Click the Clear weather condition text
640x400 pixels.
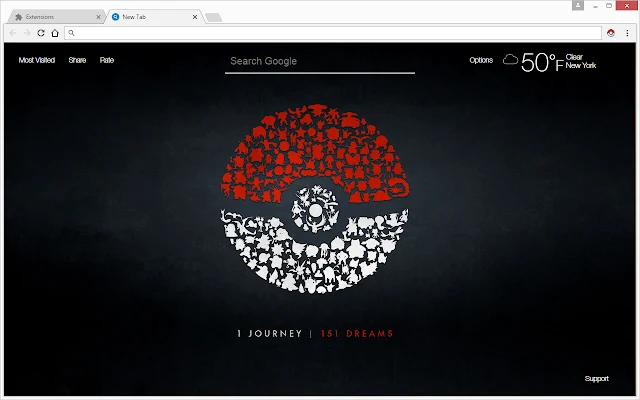coord(574,57)
